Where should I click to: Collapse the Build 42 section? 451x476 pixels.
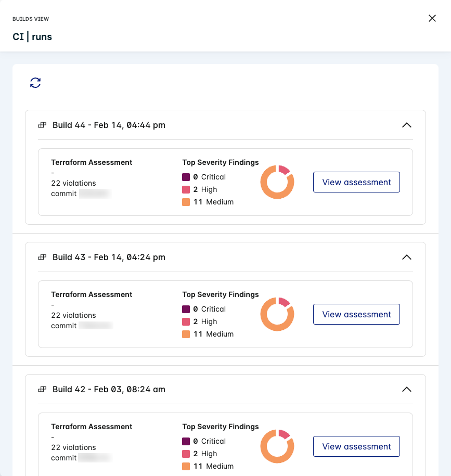(407, 390)
